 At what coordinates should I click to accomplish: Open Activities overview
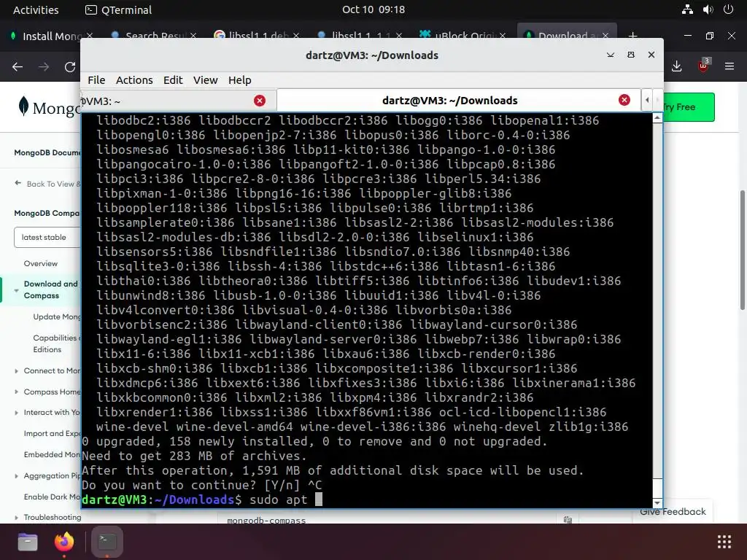[x=36, y=9]
